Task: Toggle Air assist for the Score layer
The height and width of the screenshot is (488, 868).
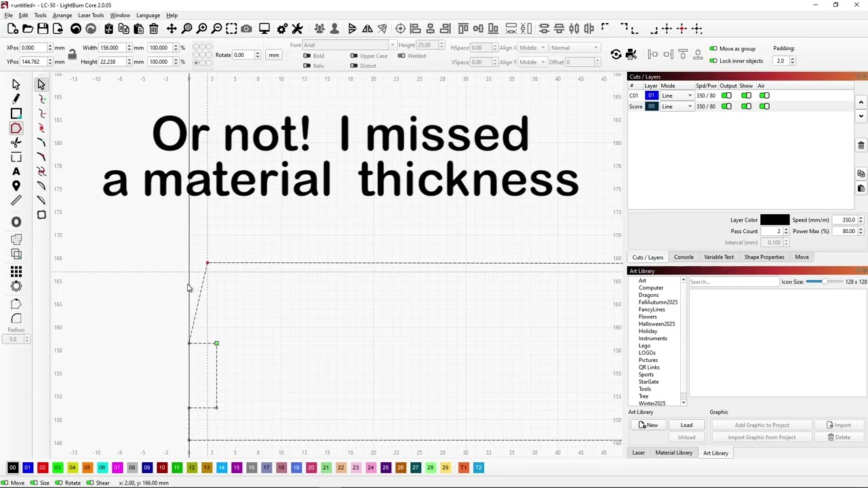Action: [764, 106]
